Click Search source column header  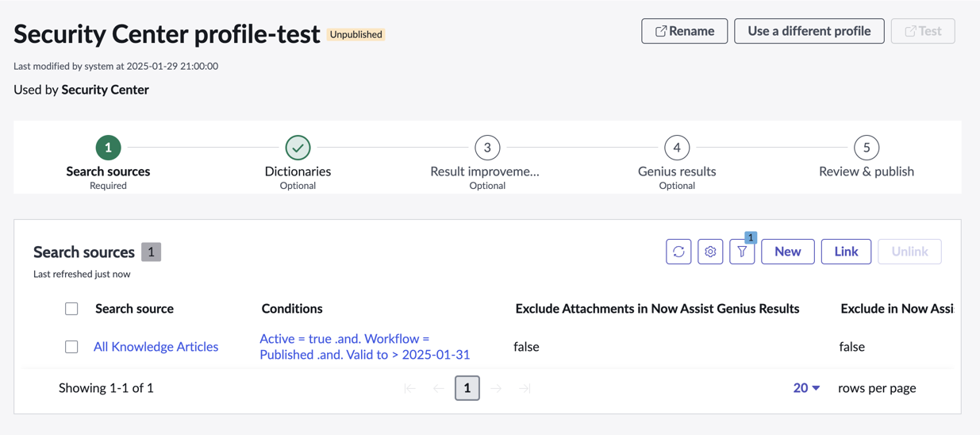(134, 309)
